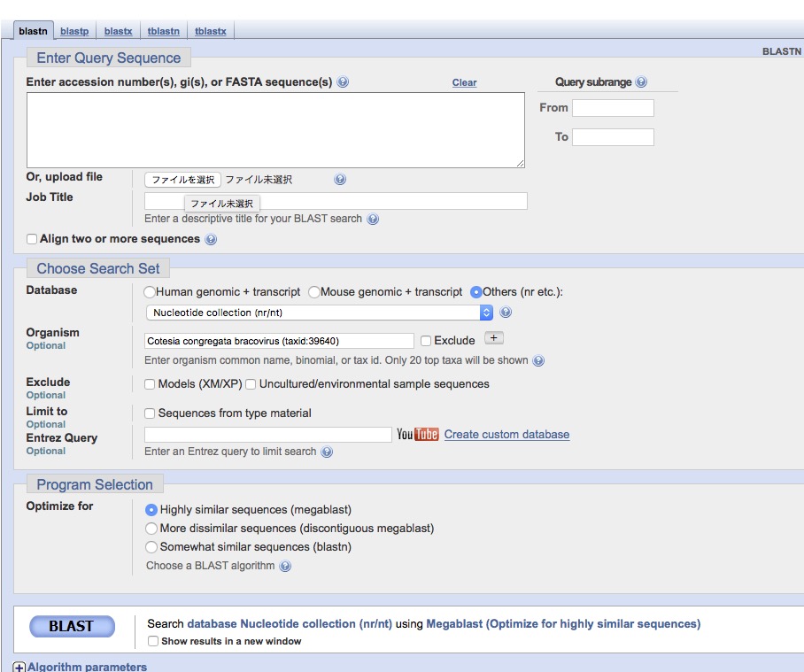
Task: Enable Show results in a new window
Action: [153, 641]
